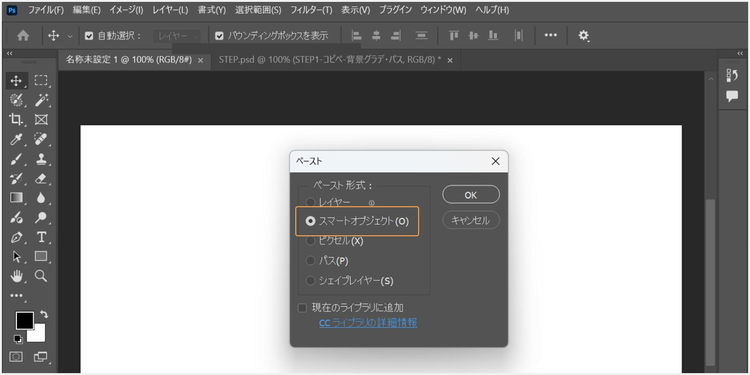Toggle the 自動選択 checkbox

(88, 36)
